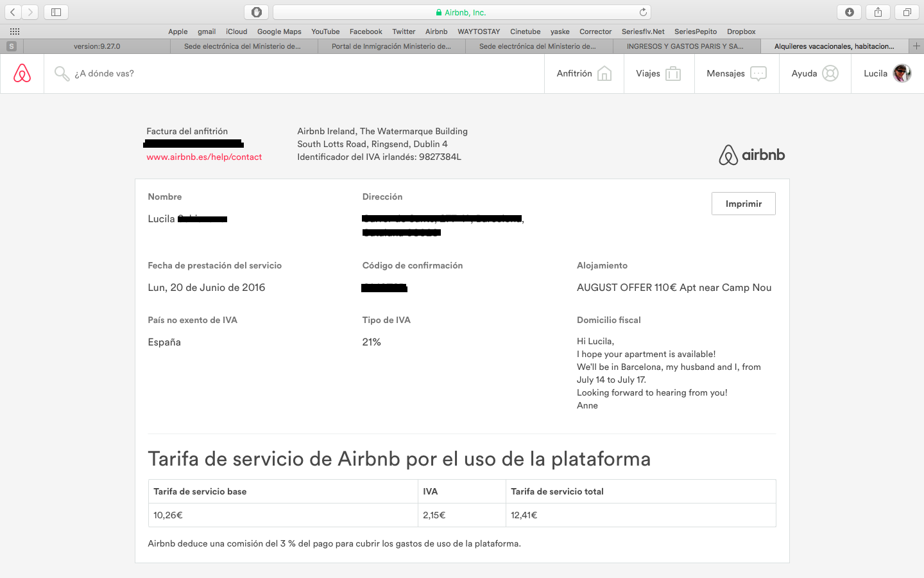
Task: Open the Viajes menu
Action: [659, 74]
